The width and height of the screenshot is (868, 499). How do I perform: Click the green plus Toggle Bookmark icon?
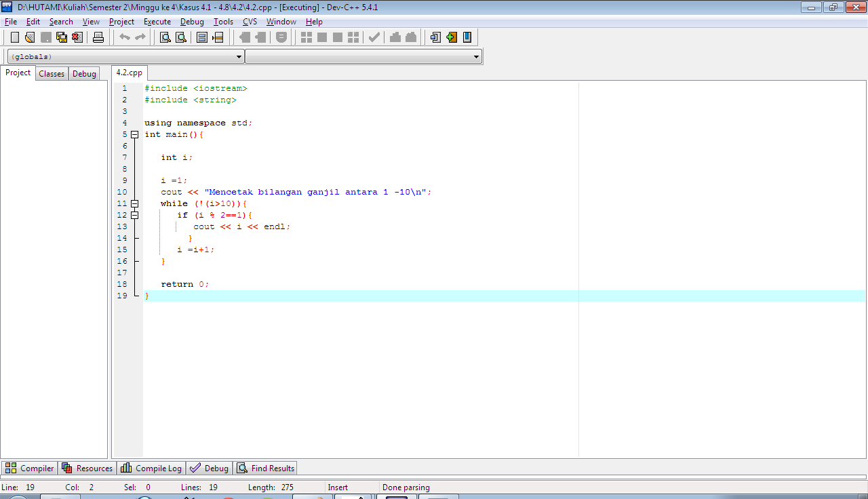[452, 37]
